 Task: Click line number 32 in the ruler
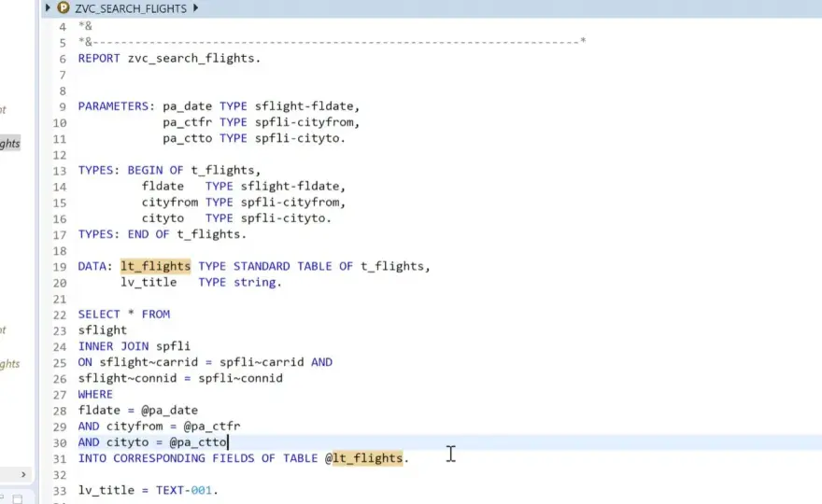pos(60,475)
